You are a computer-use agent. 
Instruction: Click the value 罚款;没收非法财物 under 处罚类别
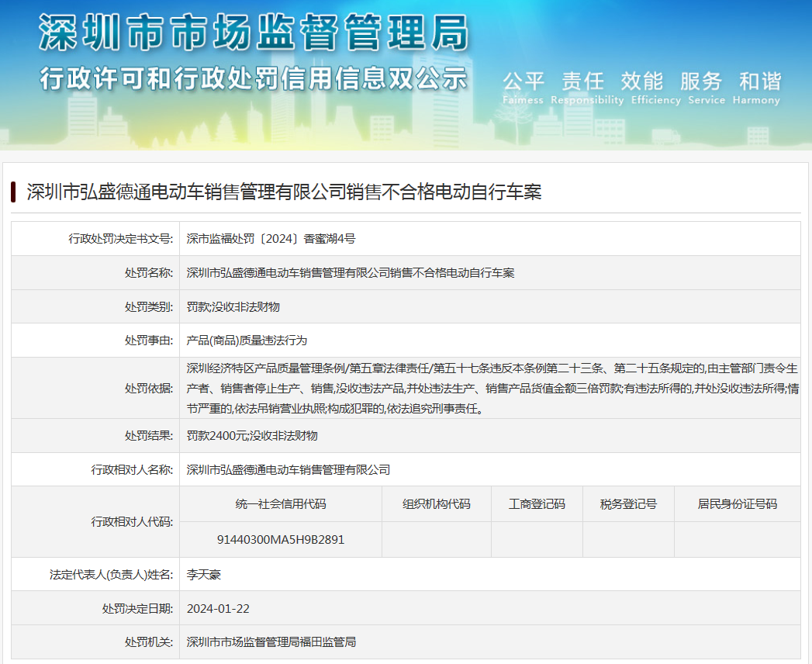click(233, 306)
